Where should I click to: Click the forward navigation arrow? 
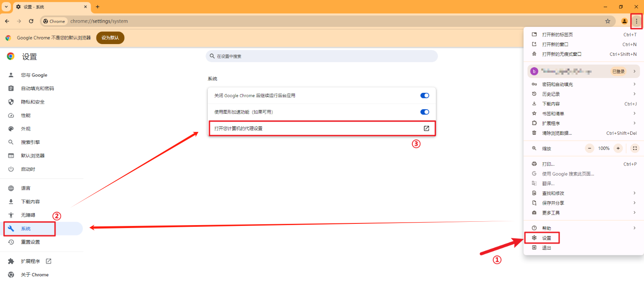click(x=19, y=21)
